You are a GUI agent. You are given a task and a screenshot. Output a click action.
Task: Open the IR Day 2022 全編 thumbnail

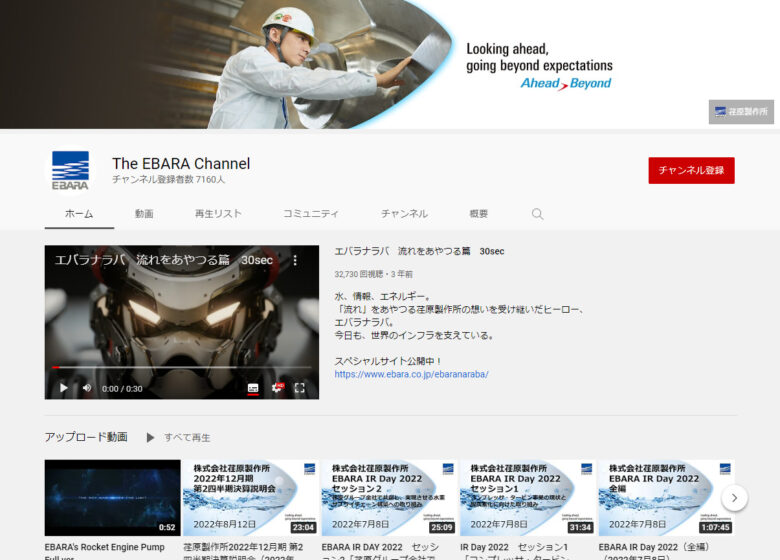click(x=667, y=498)
